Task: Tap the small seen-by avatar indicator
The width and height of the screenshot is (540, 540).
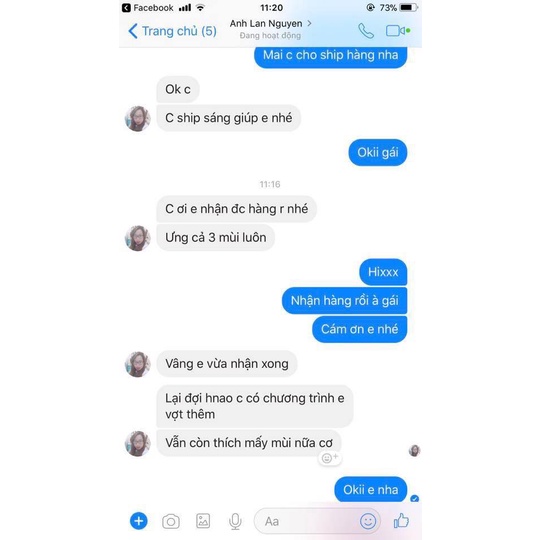Action: [414, 450]
